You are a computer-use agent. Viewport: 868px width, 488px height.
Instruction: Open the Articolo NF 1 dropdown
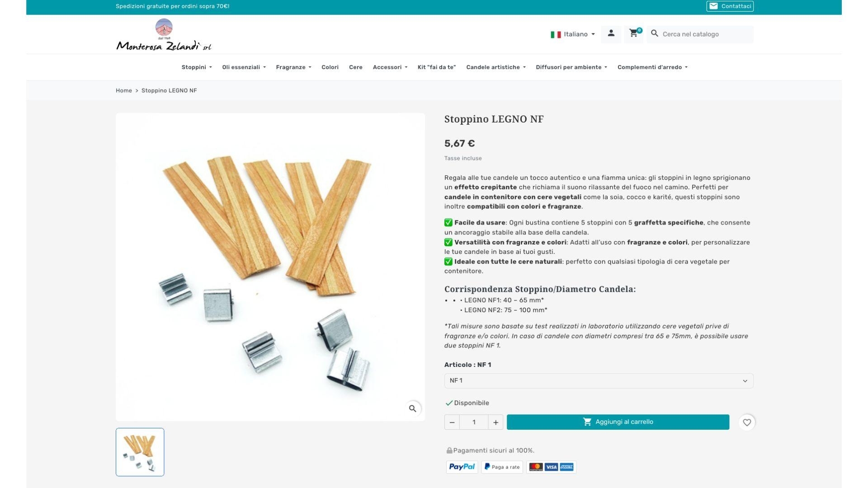click(x=599, y=381)
